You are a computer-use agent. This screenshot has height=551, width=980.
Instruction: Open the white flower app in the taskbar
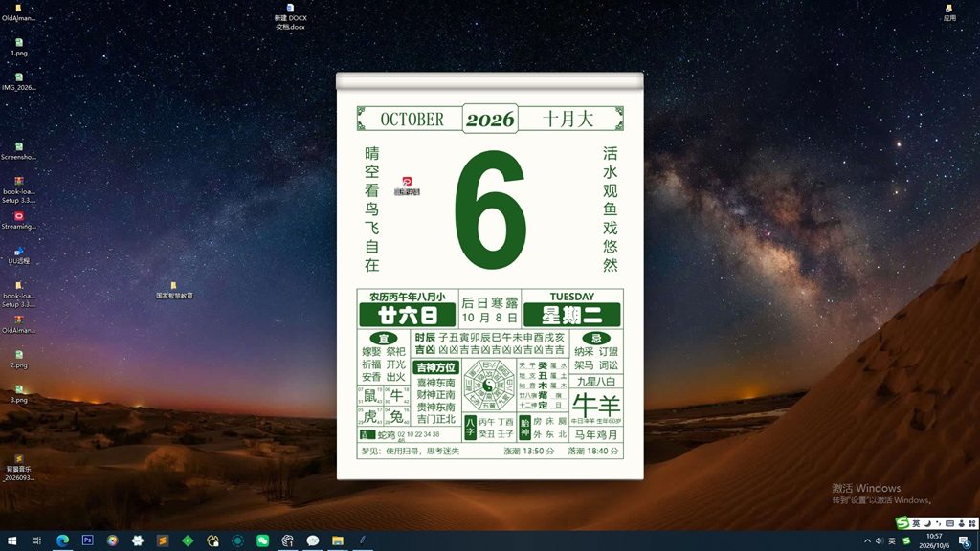coord(138,540)
